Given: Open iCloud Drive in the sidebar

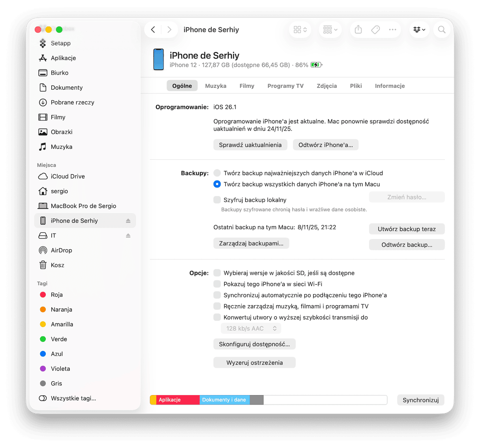Looking at the screenshot, I should click(67, 176).
